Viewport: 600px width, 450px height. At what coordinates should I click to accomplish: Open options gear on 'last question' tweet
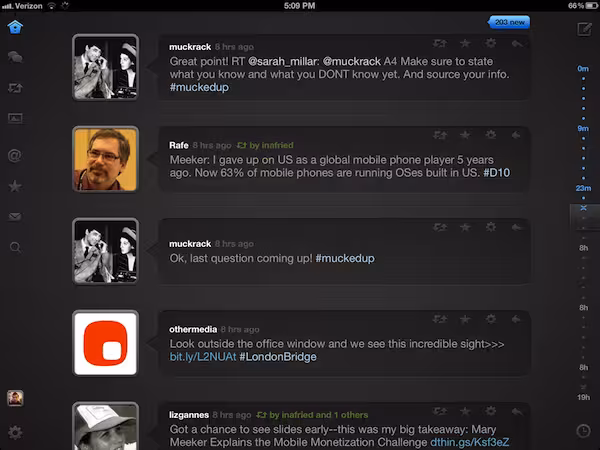coord(491,227)
